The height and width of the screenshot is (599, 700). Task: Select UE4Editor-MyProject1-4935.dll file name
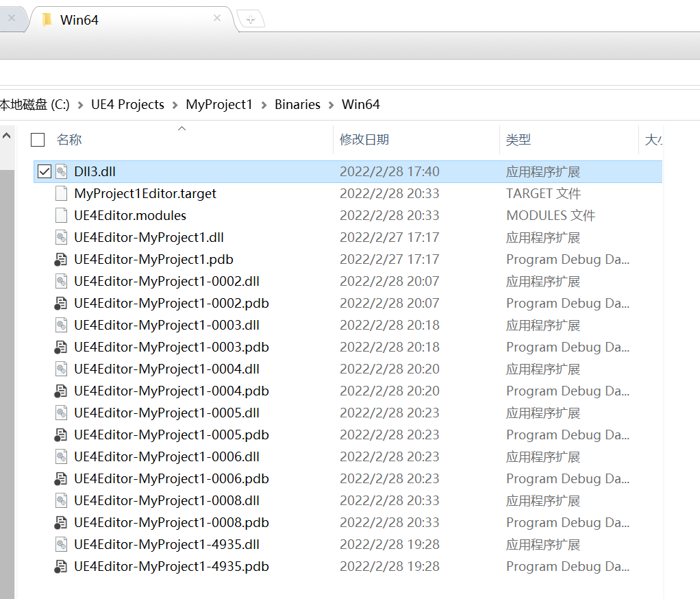(166, 544)
